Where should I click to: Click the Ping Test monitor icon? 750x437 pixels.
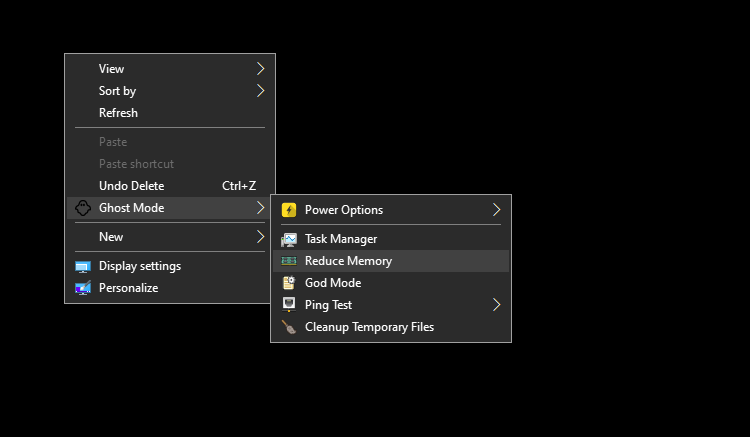click(x=289, y=305)
